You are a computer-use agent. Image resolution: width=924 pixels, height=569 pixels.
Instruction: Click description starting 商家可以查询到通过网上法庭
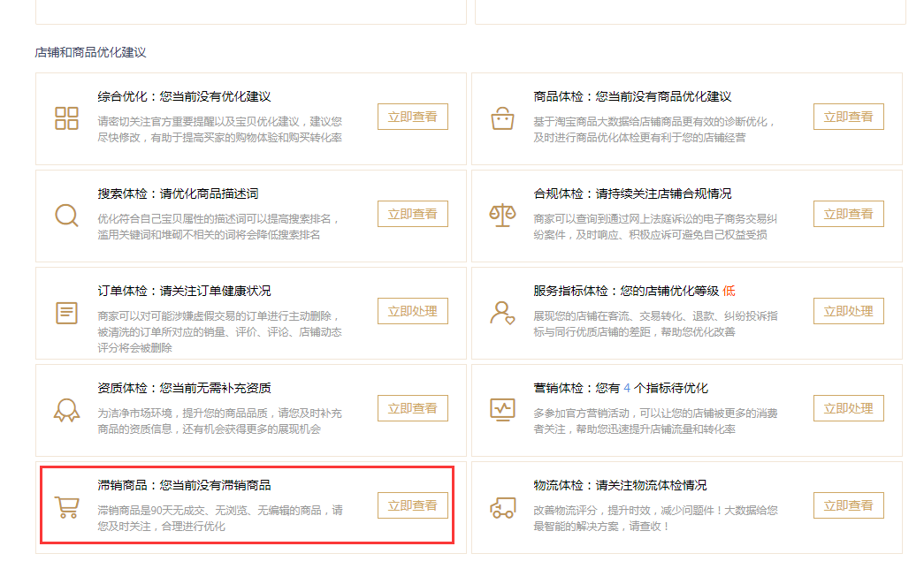point(655,227)
